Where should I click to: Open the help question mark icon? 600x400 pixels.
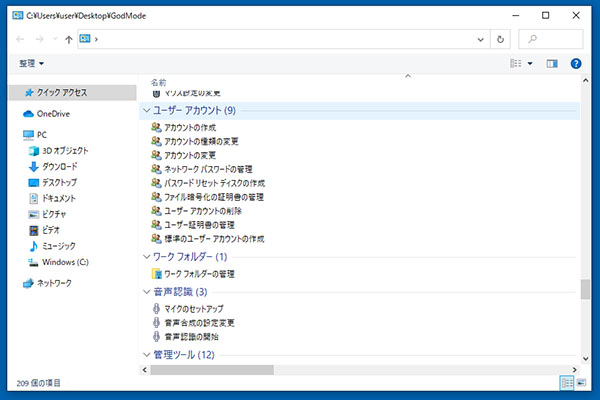click(576, 63)
